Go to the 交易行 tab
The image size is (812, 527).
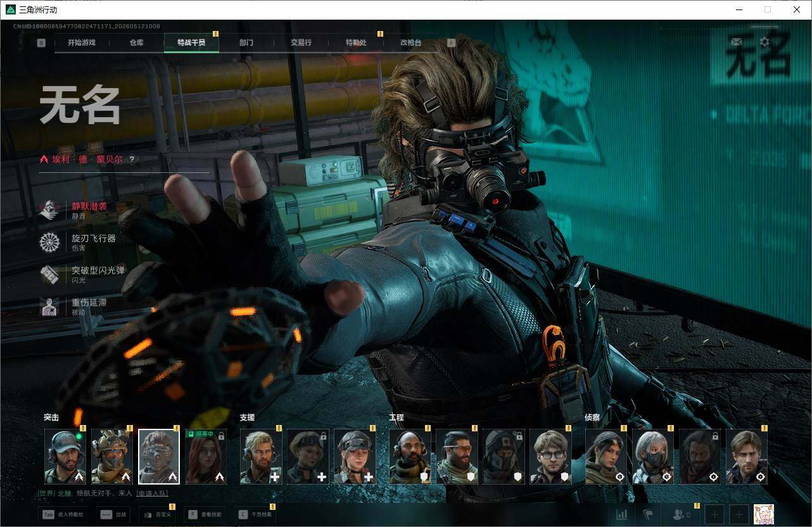(x=301, y=42)
